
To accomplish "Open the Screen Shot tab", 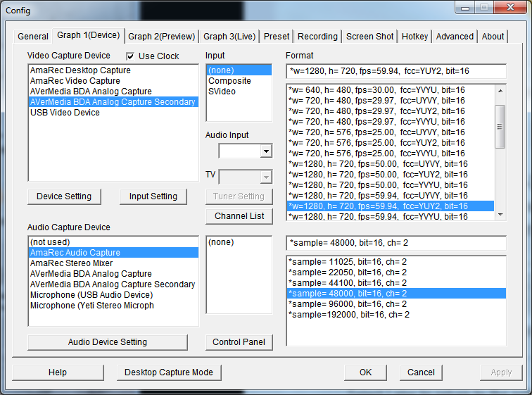I will click(370, 37).
